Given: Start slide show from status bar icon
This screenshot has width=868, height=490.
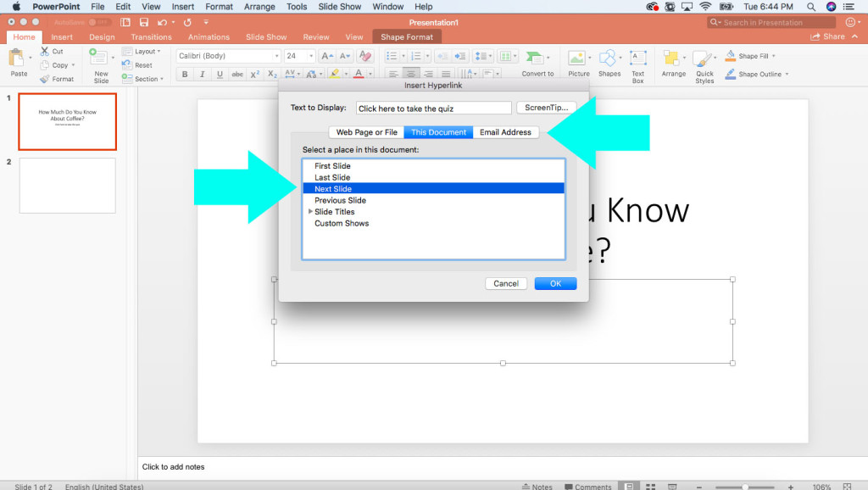Looking at the screenshot, I should pos(672,487).
